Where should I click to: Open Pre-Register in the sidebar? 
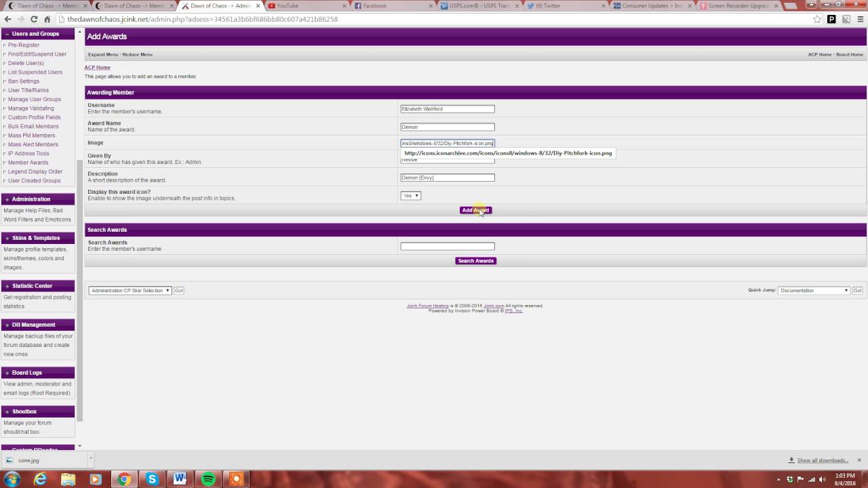click(24, 45)
